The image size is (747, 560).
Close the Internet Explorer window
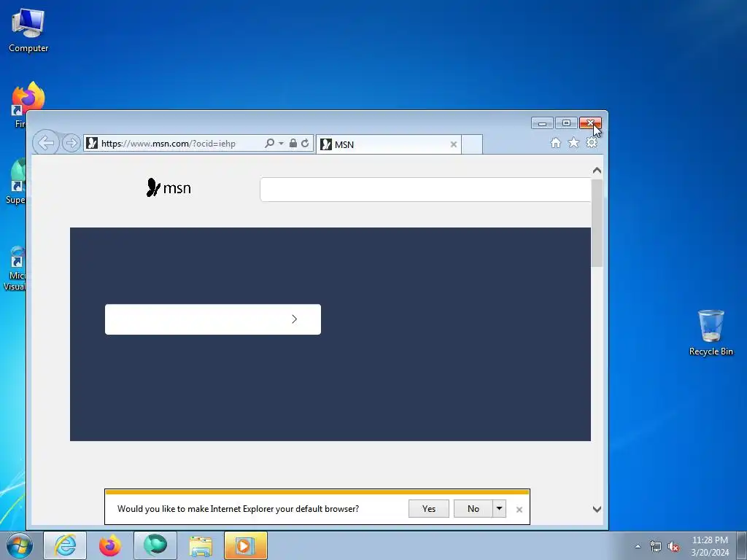point(590,123)
